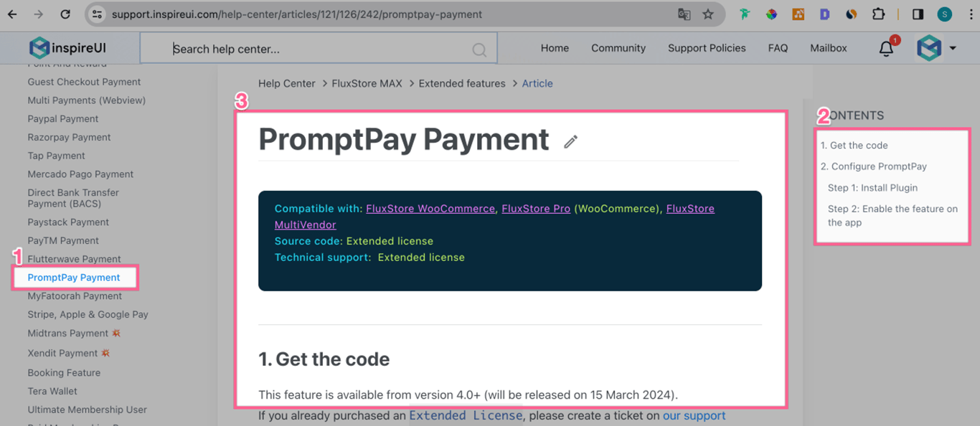Go forward in browser history

point(38,14)
